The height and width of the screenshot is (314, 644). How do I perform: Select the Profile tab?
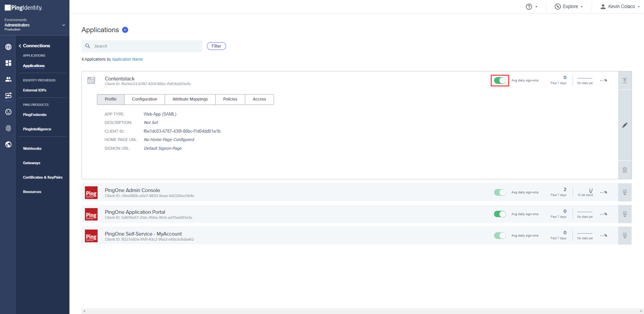[x=111, y=99]
